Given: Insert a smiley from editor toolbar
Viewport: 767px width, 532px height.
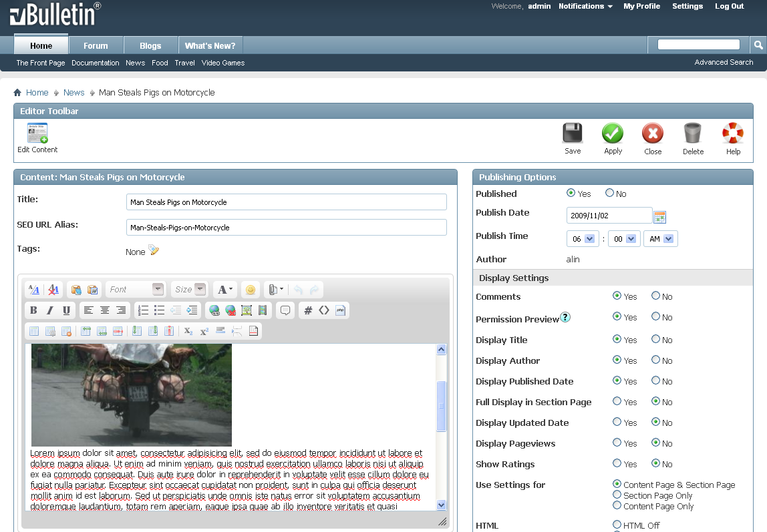Looking at the screenshot, I should pyautogui.click(x=251, y=290).
